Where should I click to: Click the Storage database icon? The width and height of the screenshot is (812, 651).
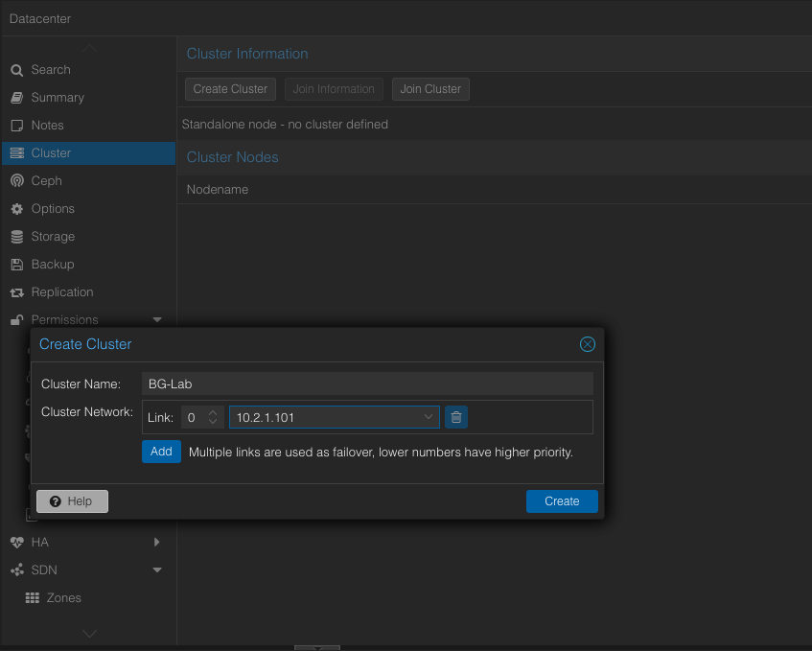pyautogui.click(x=16, y=237)
